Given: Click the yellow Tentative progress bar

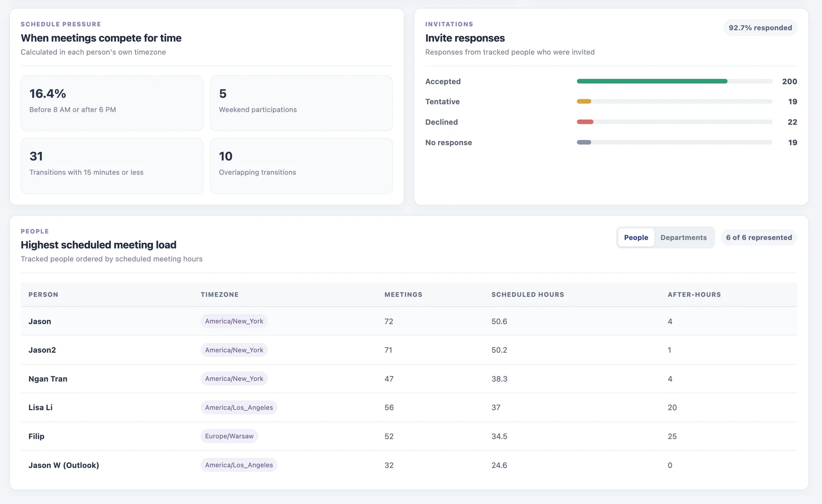Looking at the screenshot, I should (x=674, y=101).
